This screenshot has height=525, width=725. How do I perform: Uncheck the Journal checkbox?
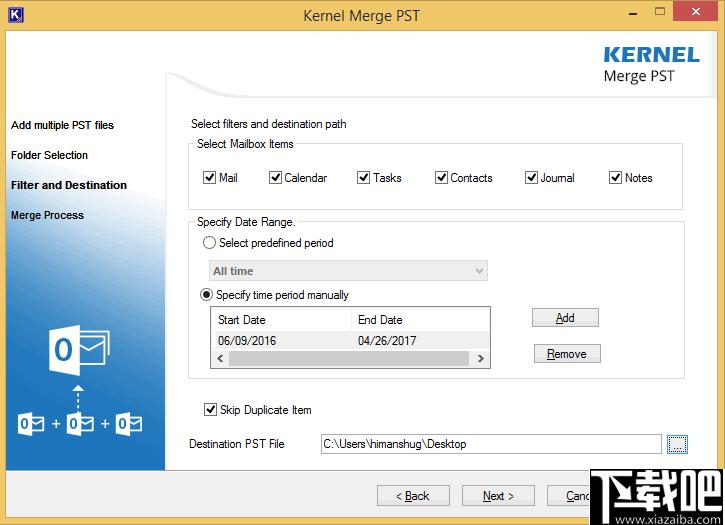point(531,178)
